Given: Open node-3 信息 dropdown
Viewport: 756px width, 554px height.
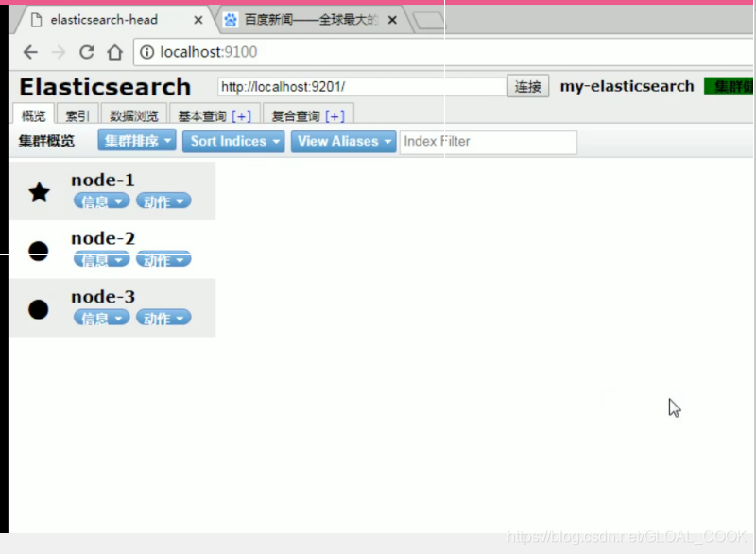Looking at the screenshot, I should (102, 318).
